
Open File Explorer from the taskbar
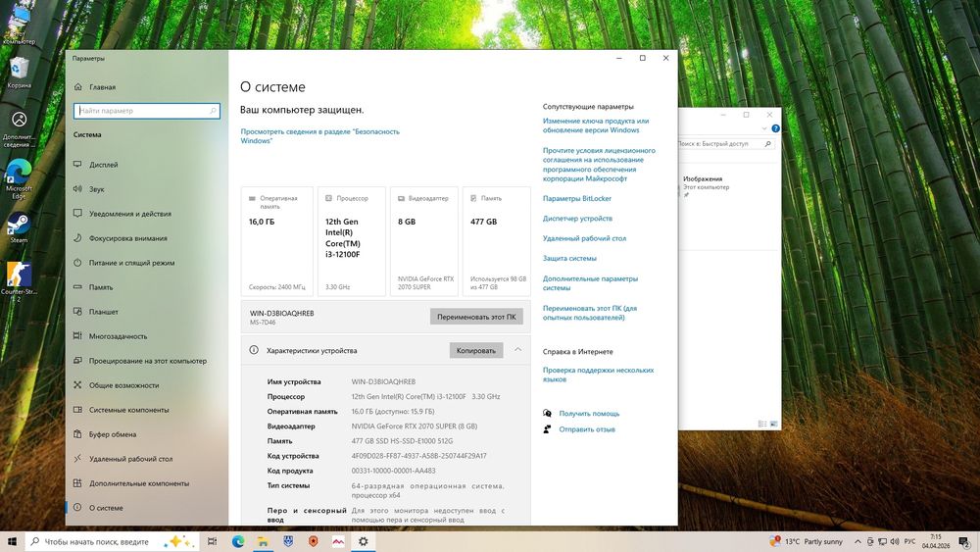[x=263, y=541]
